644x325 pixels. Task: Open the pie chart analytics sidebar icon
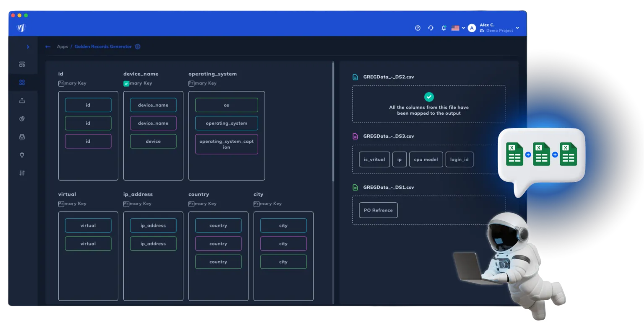point(22,119)
